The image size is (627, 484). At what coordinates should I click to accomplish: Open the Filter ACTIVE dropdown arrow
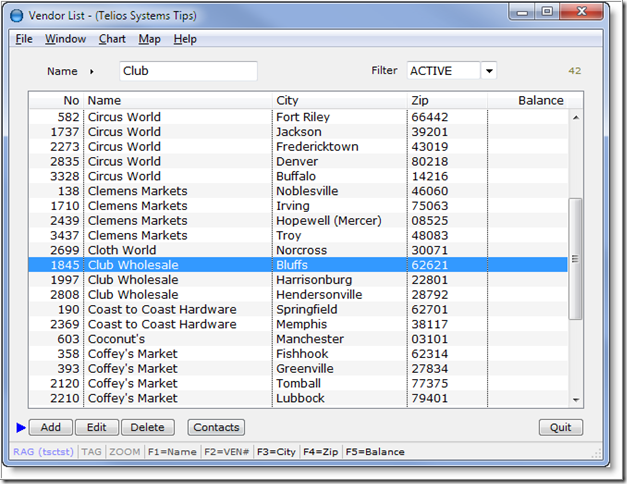(488, 71)
